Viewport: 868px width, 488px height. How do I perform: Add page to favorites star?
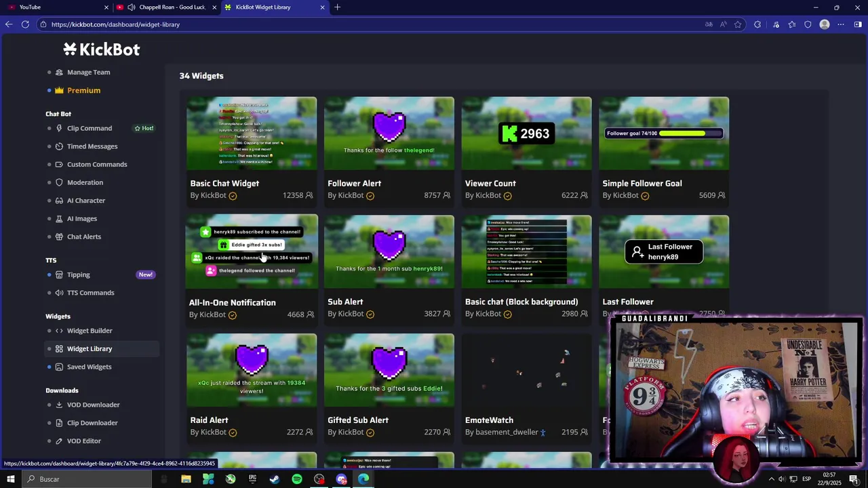pos(738,24)
